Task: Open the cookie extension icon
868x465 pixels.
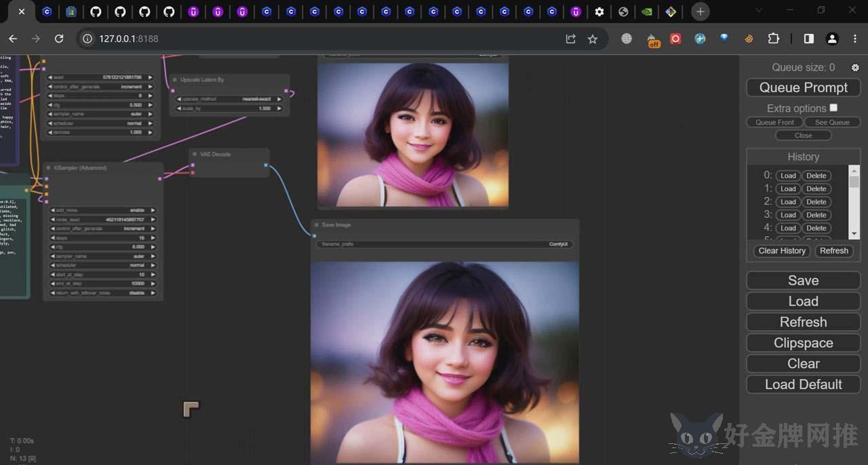Action: tap(749, 39)
